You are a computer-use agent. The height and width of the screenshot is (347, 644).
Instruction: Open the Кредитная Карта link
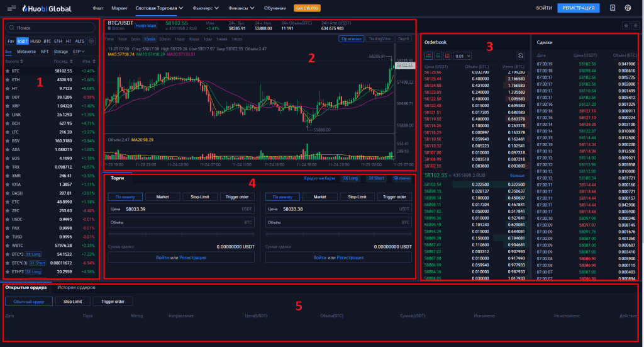point(319,178)
